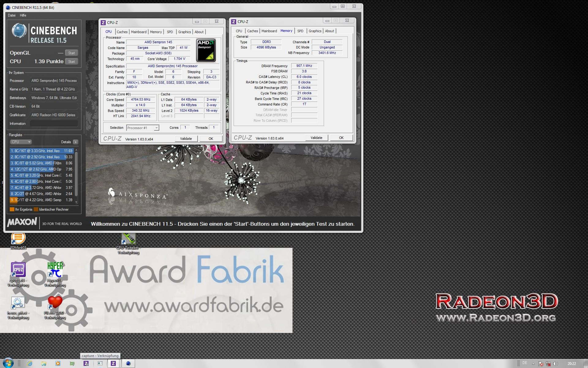Screen dimensions: 588x368
Task: Click the capture shortcut icon in the taskbar
Action: (100, 363)
